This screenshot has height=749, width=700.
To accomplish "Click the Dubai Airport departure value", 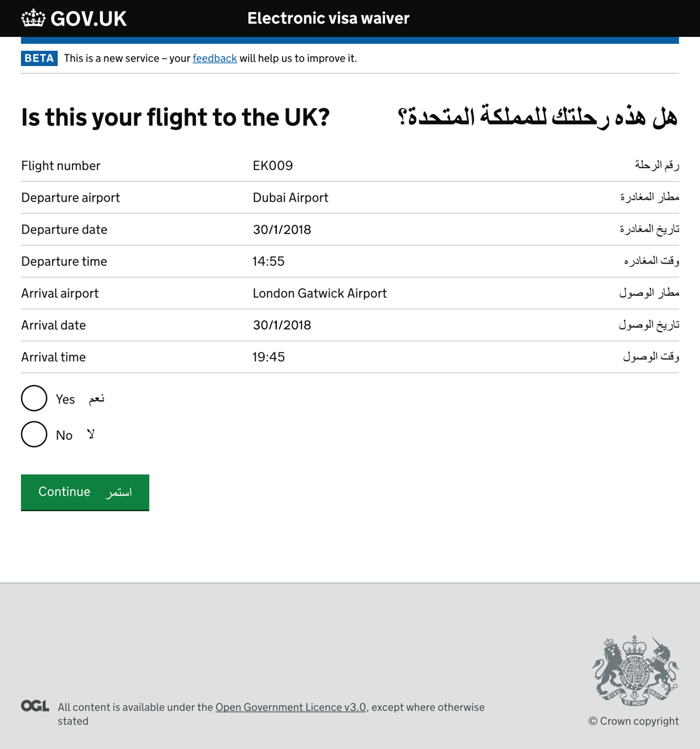I will point(290,198).
